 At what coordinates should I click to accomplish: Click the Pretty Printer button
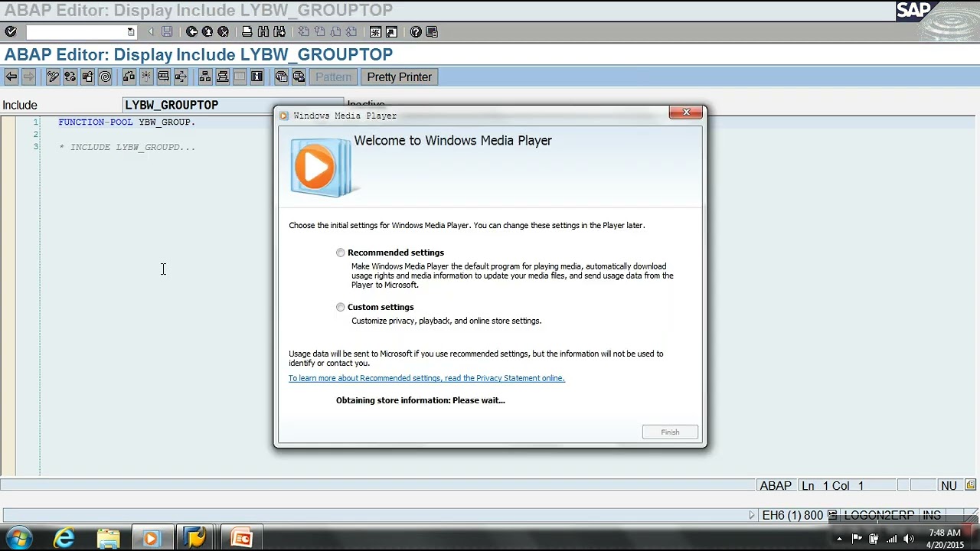[399, 77]
